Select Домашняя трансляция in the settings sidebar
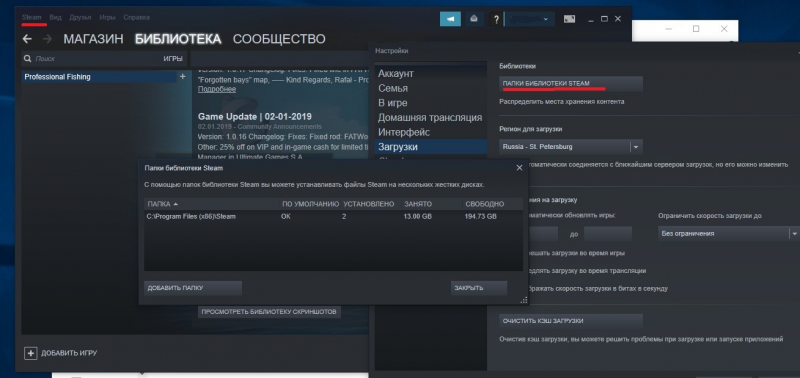This screenshot has width=800, height=378. [430, 118]
